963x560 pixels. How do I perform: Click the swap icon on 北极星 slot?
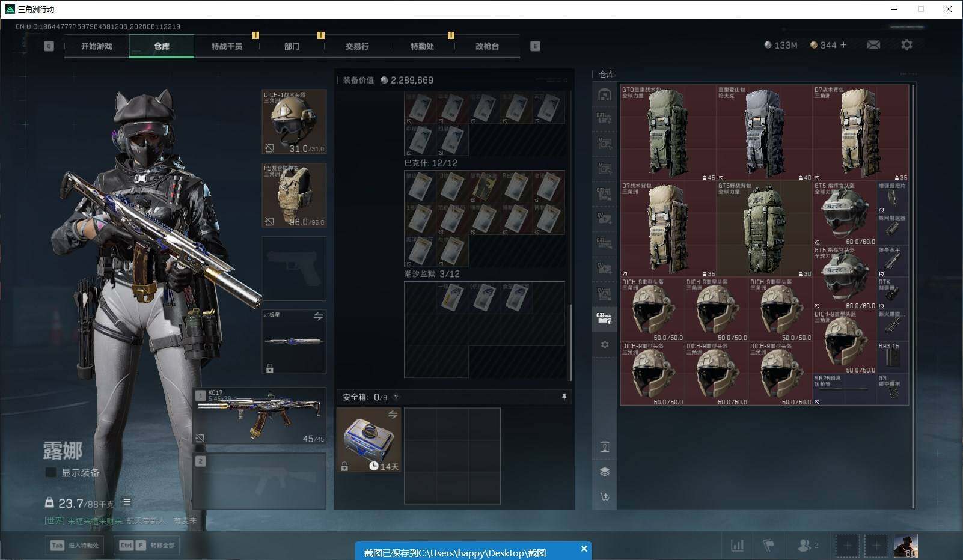click(318, 317)
